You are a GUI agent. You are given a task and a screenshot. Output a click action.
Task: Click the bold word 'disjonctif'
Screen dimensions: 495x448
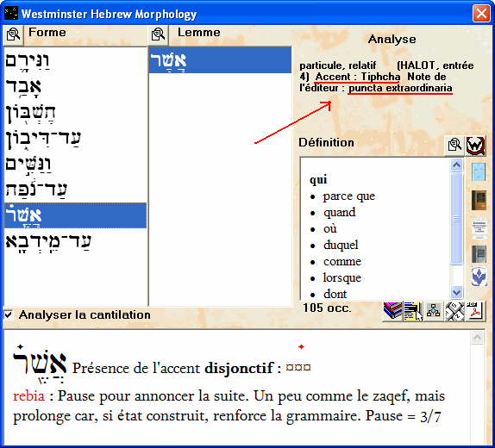(x=239, y=368)
